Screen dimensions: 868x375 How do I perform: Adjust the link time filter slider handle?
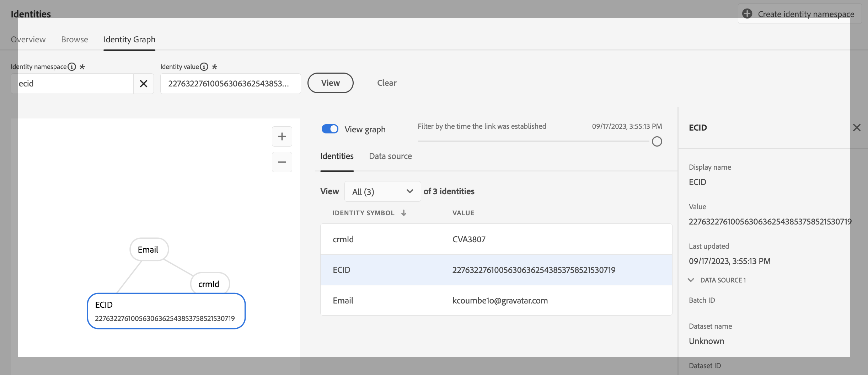point(657,142)
